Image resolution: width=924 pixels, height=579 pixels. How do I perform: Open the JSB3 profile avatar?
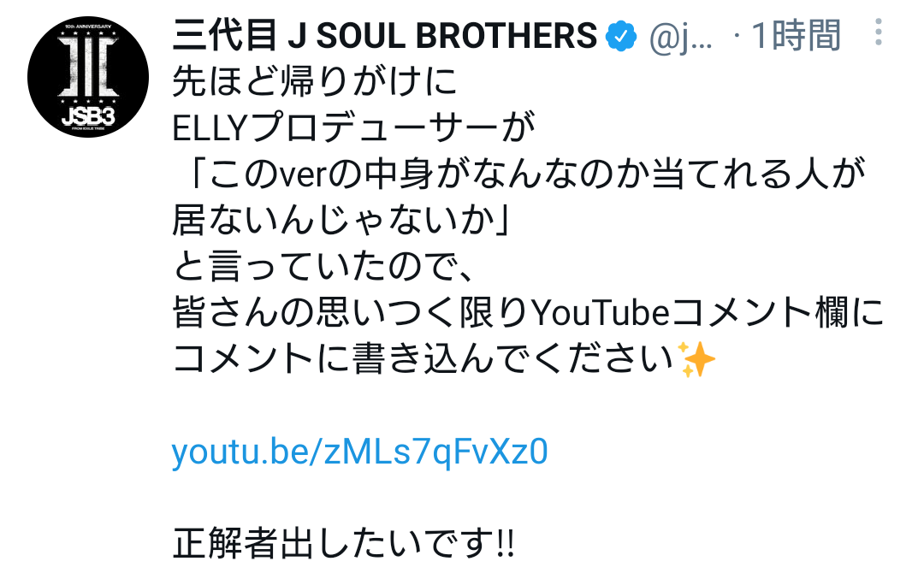88,77
